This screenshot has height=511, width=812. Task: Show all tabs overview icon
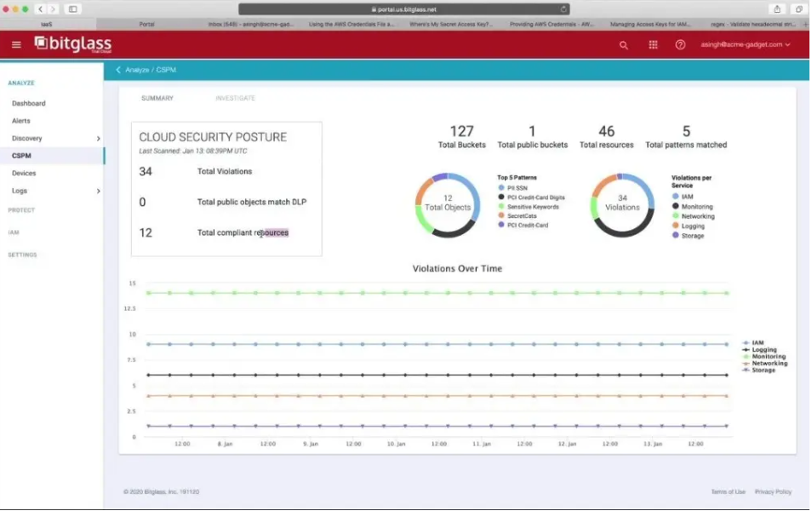tap(798, 9)
